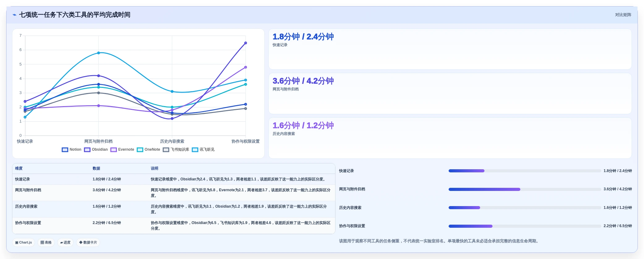The image size is (644, 259).
Task: Click the 快速记录 progress bar
Action: [x=525, y=171]
